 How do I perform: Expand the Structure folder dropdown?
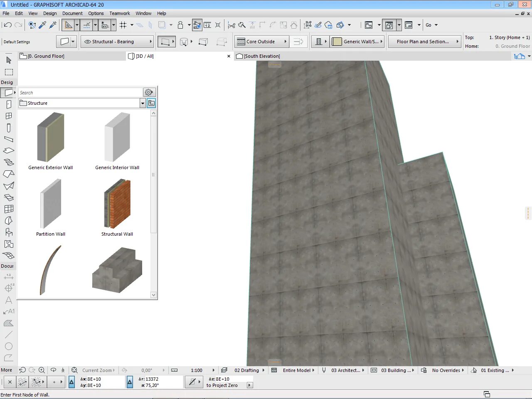coord(143,103)
